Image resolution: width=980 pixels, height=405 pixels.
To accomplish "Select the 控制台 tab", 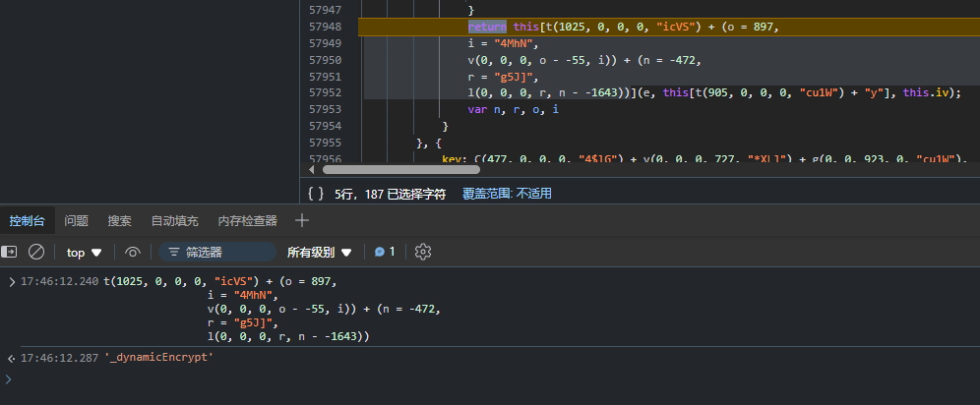I will [28, 221].
